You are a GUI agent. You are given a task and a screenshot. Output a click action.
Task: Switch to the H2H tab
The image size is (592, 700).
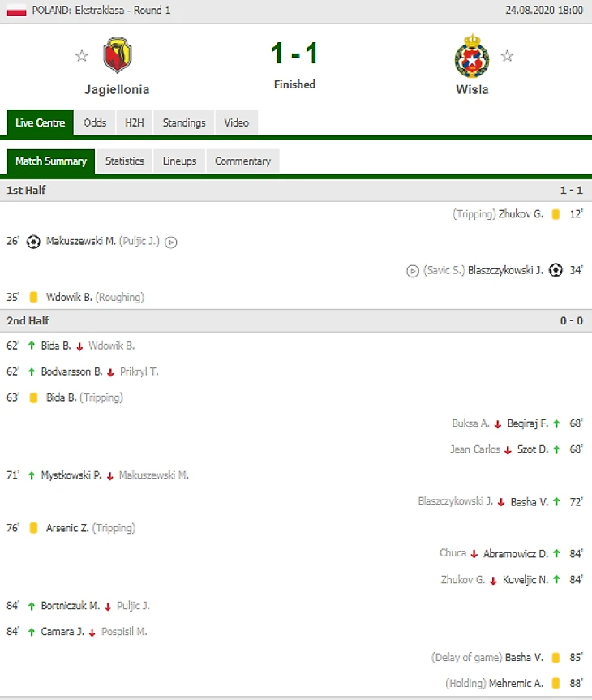tap(134, 122)
